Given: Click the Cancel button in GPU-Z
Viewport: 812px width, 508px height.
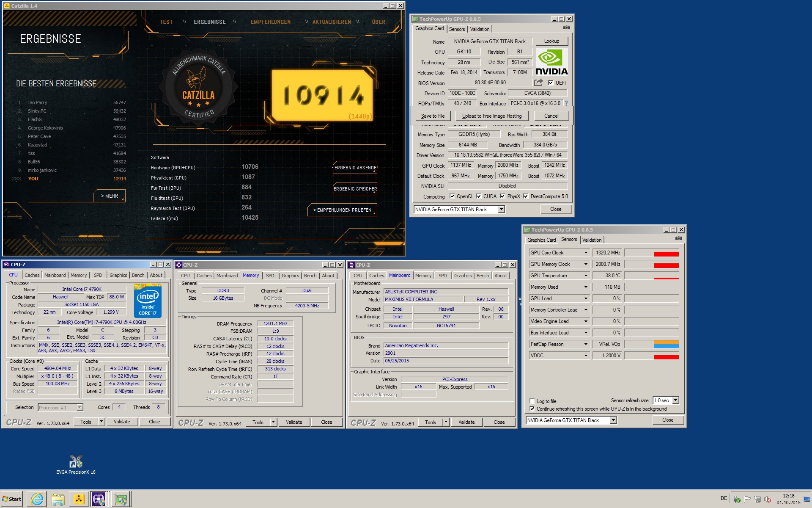Looking at the screenshot, I should click(x=551, y=116).
